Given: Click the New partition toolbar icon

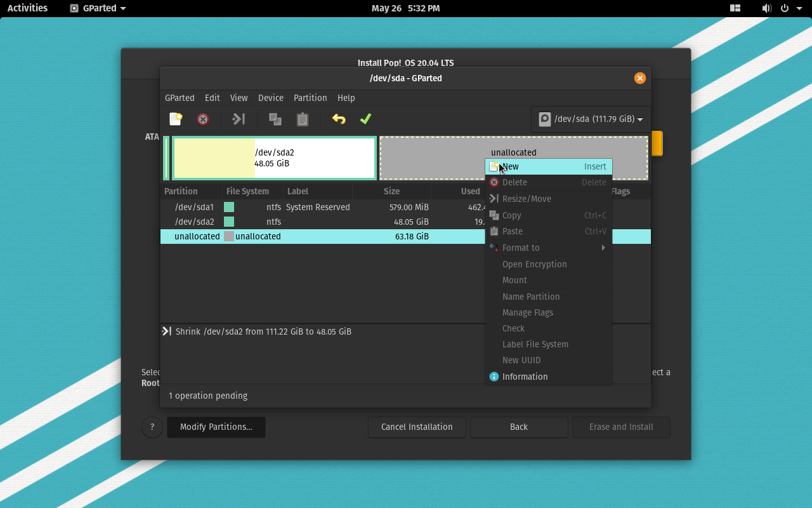Looking at the screenshot, I should [176, 119].
